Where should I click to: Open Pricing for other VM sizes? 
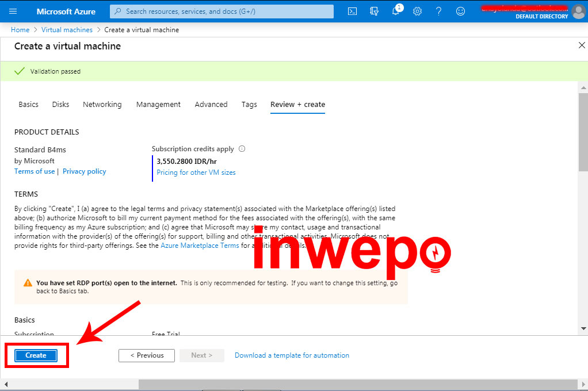point(196,172)
